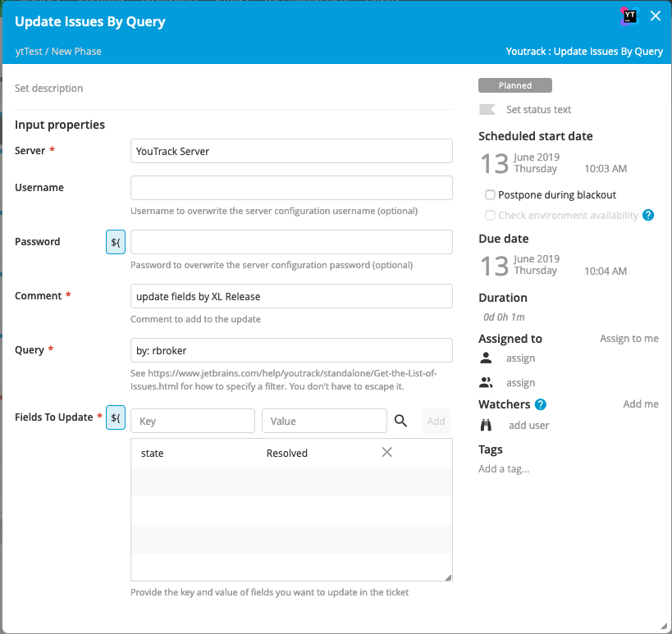Viewport: 672px width, 634px height.
Task: Click scheduled start time 10:03 AM
Action: (606, 169)
